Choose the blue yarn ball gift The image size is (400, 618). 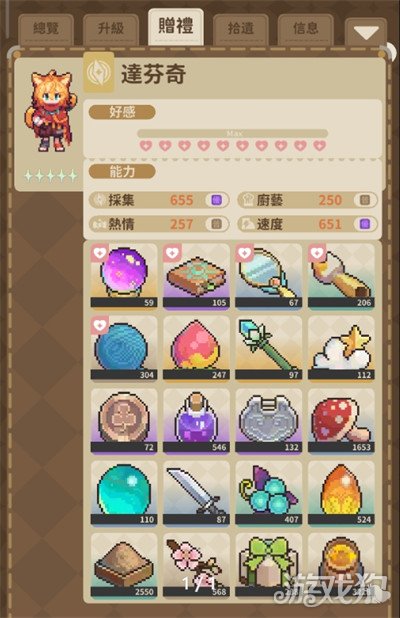pyautogui.click(x=124, y=348)
